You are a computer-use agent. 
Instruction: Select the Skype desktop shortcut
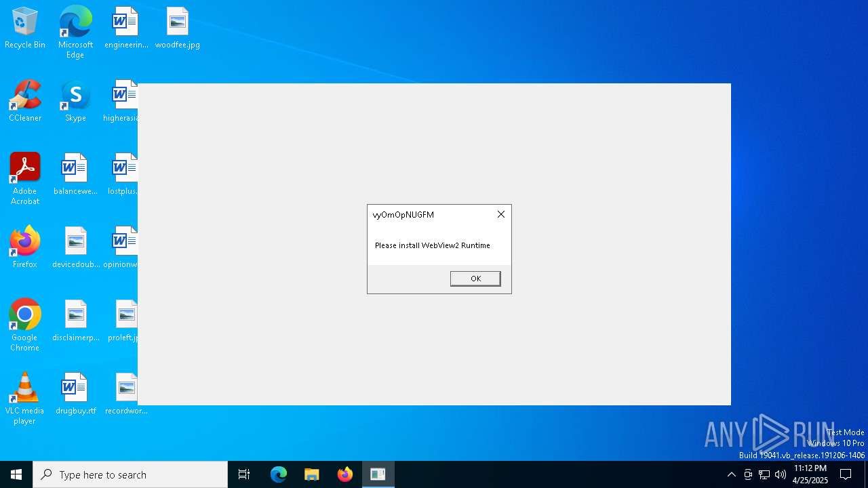75,102
